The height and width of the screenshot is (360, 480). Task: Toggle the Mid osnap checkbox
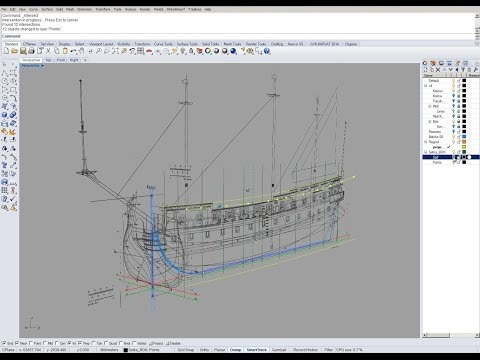[45, 343]
